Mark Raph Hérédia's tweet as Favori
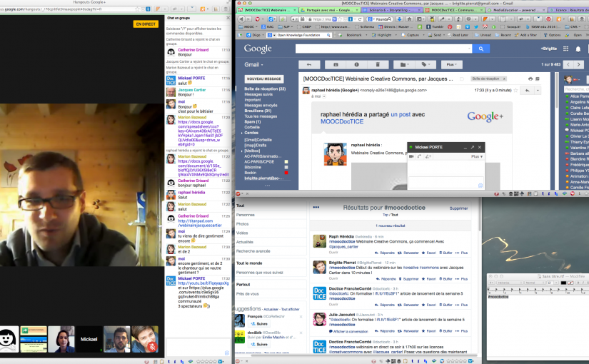 click(x=428, y=253)
